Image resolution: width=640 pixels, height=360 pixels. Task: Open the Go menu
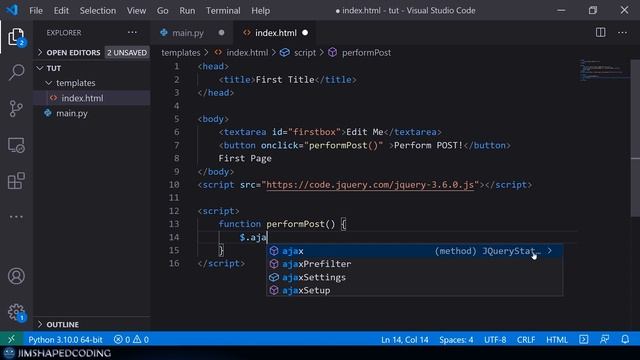coord(162,11)
